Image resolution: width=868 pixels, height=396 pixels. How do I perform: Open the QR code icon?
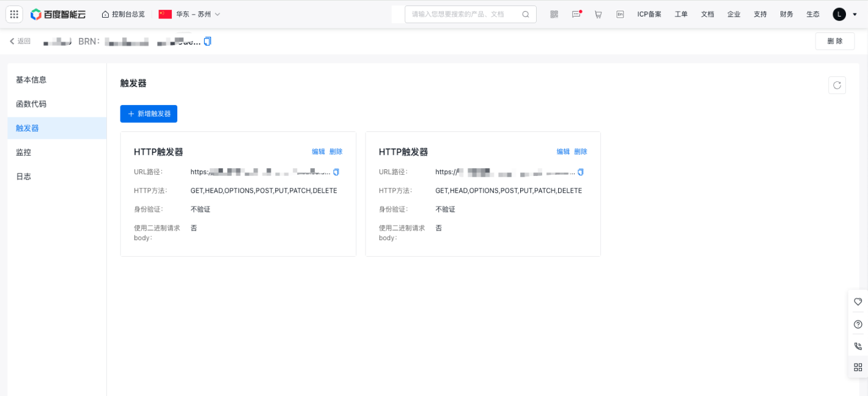click(x=554, y=14)
